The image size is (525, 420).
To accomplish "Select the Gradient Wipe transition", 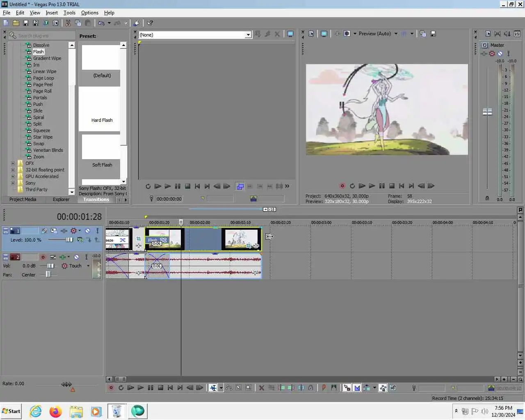I will 47,58.
